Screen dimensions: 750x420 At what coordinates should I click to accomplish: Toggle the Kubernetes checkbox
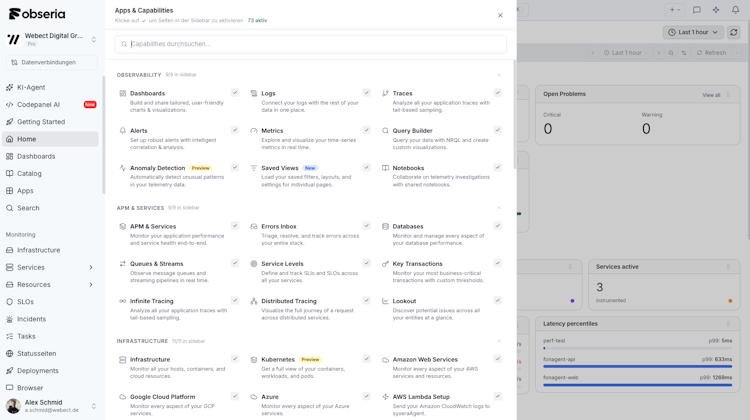(366, 359)
